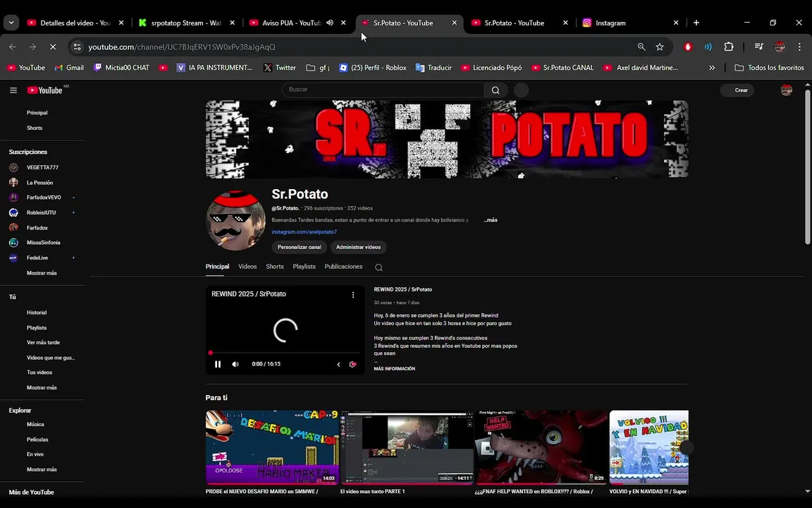Click the browser address bar URL
Viewport: 812px width, 508px height.
click(182, 47)
